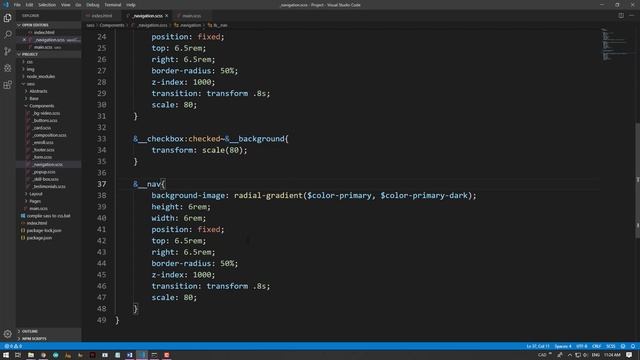Open the Extensions view in activity bar
This screenshot has height=360, width=640.
8,85
